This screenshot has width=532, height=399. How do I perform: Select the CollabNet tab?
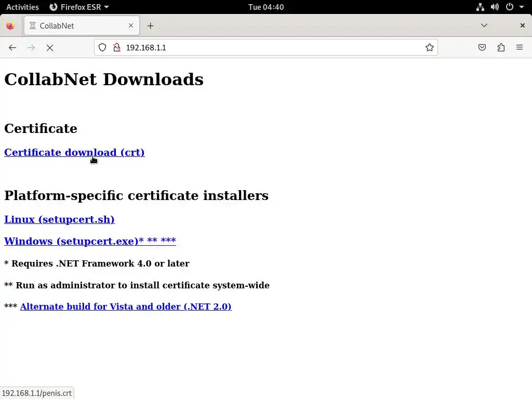[x=82, y=25]
